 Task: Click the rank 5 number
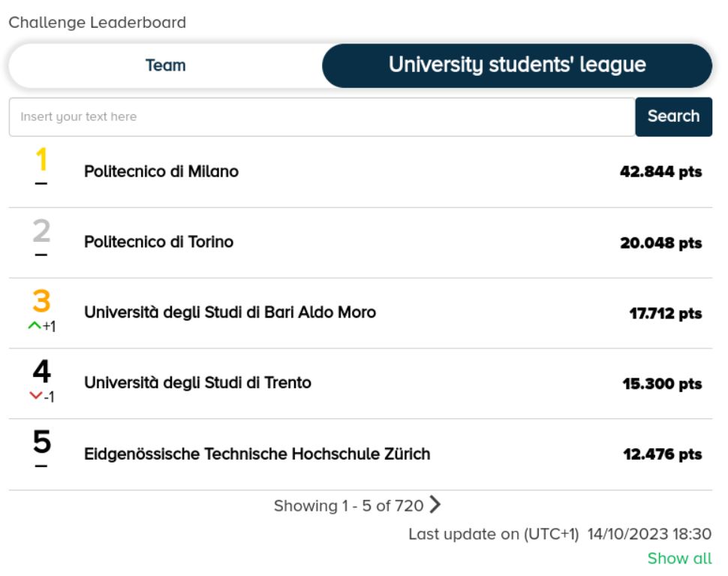[42, 442]
